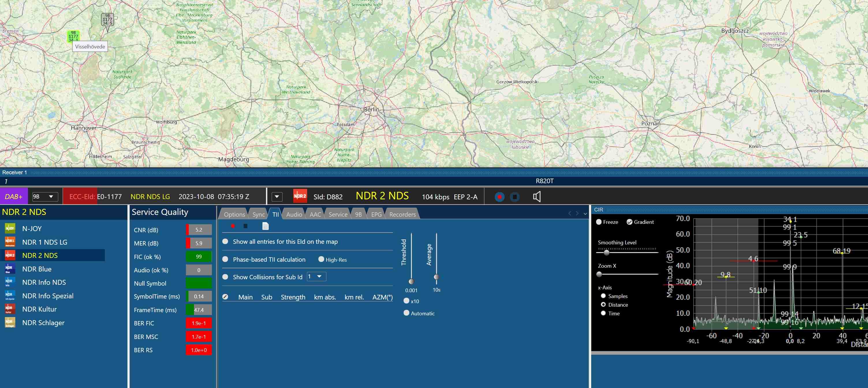Click the NDR 2 NDS logo in the service list
Viewport: 868px width, 388px height.
[10, 255]
